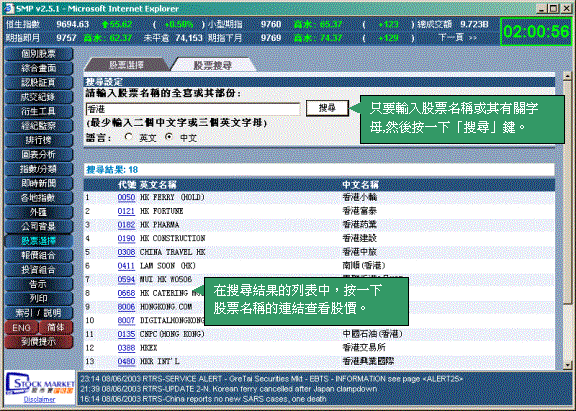Open 投資組合 in the sidebar
576x411 pixels.
[39, 270]
